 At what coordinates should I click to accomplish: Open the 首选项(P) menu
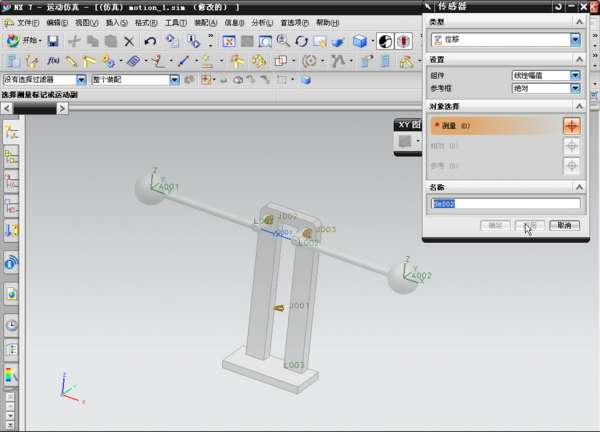295,23
